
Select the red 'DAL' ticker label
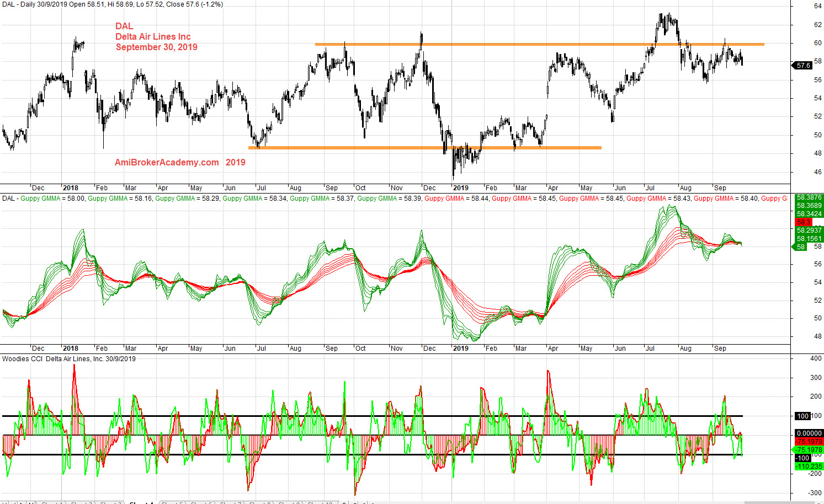[x=124, y=26]
